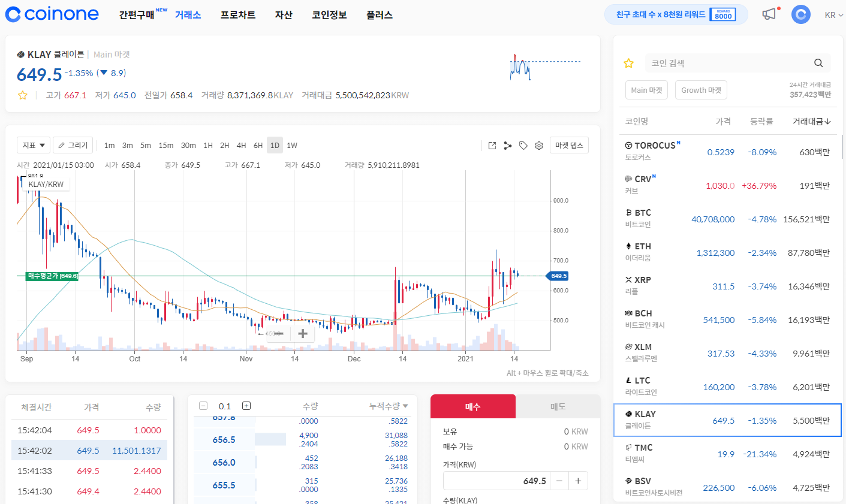
Task: Open the 플러스 menu
Action: (380, 15)
